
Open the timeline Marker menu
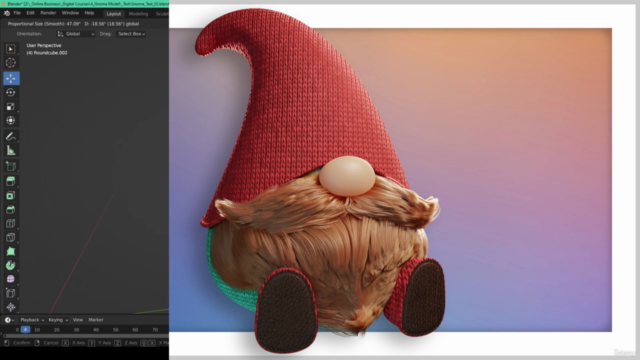click(96, 320)
